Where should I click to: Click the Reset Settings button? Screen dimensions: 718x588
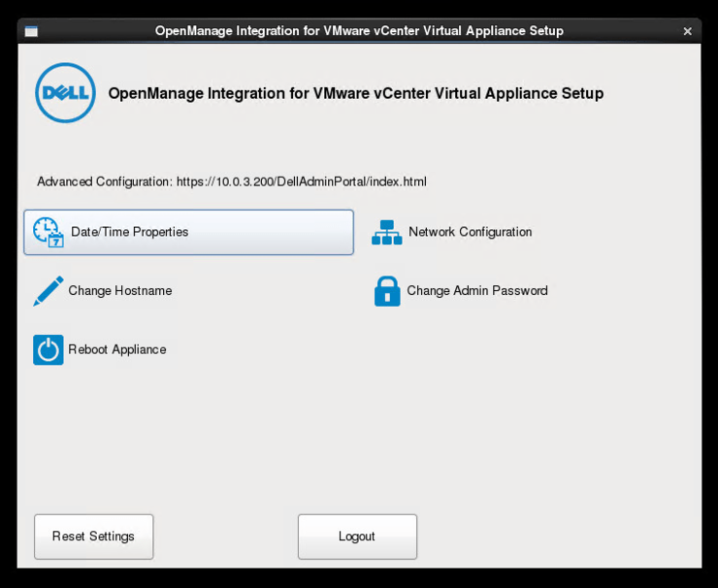tap(94, 537)
